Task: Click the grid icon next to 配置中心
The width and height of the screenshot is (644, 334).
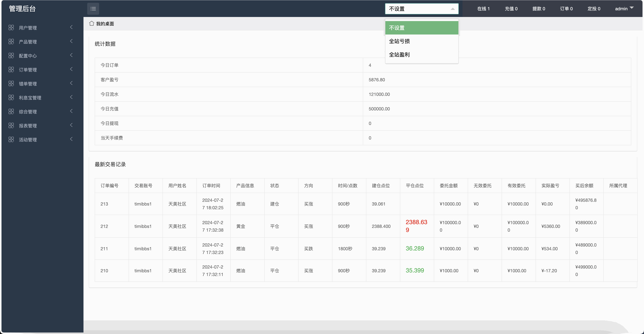Action: click(x=11, y=56)
